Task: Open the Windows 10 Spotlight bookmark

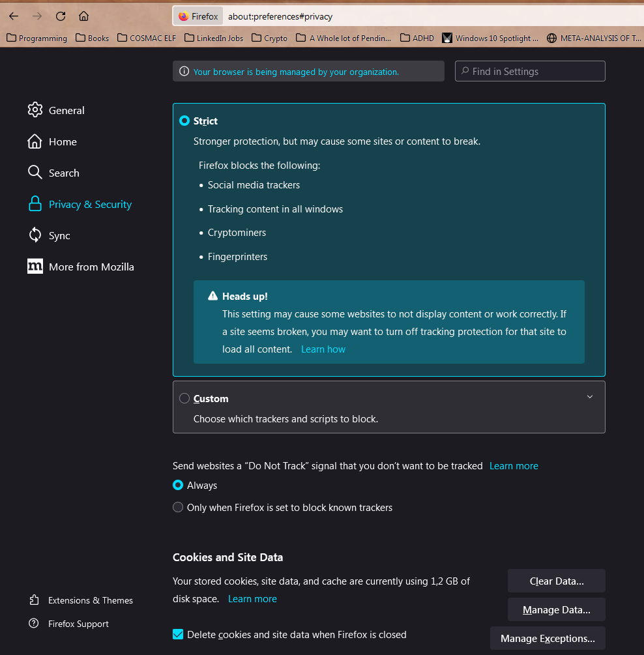Action: click(x=490, y=38)
